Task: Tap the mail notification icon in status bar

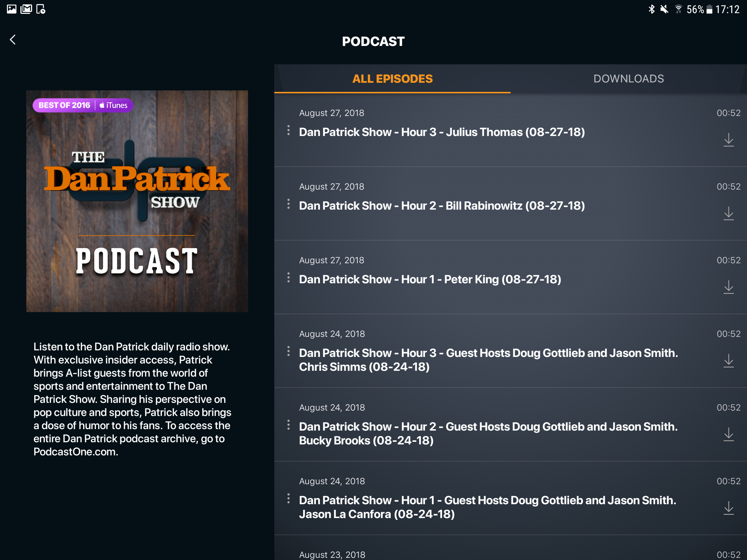Action: pos(26,9)
